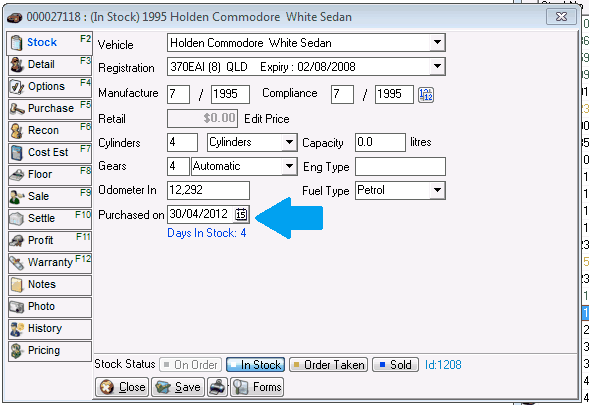Select the Profit tab

(x=50, y=240)
